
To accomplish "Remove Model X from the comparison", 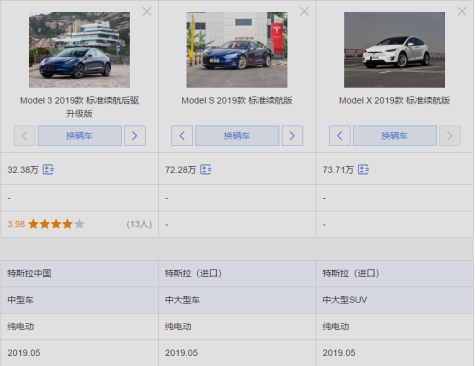I will pos(462,12).
